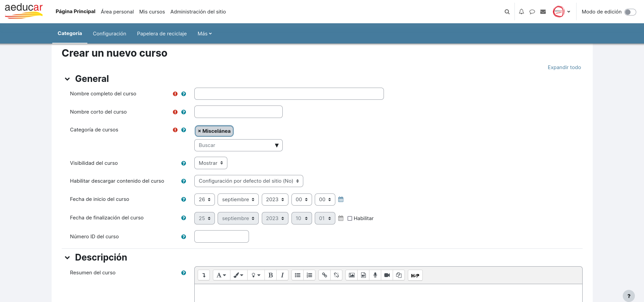Show help for Nombre completo del curso

[184, 94]
